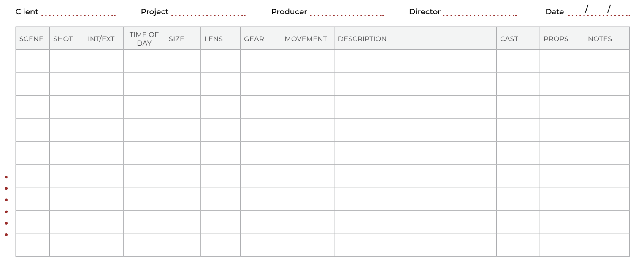
Task: Select the first row's DESCRIPTION cell
Action: click(415, 61)
